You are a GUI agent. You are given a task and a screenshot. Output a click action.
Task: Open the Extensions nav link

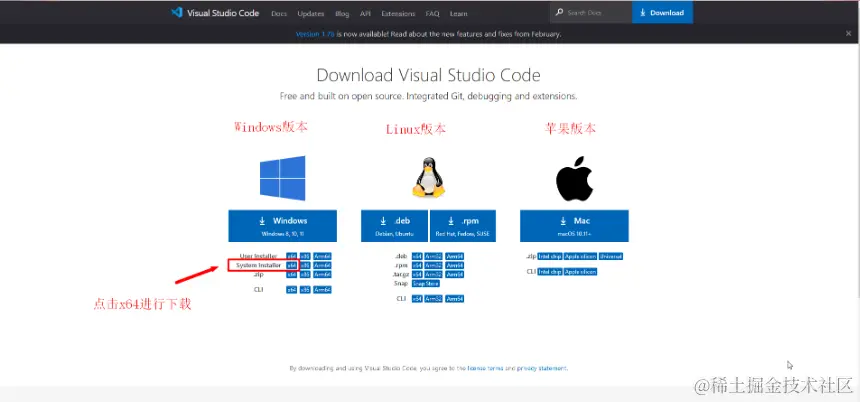coord(398,13)
